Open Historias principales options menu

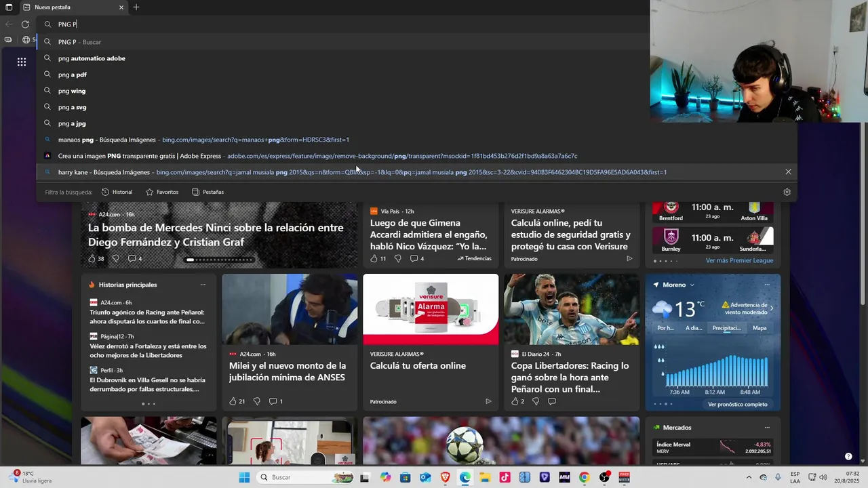tap(202, 285)
